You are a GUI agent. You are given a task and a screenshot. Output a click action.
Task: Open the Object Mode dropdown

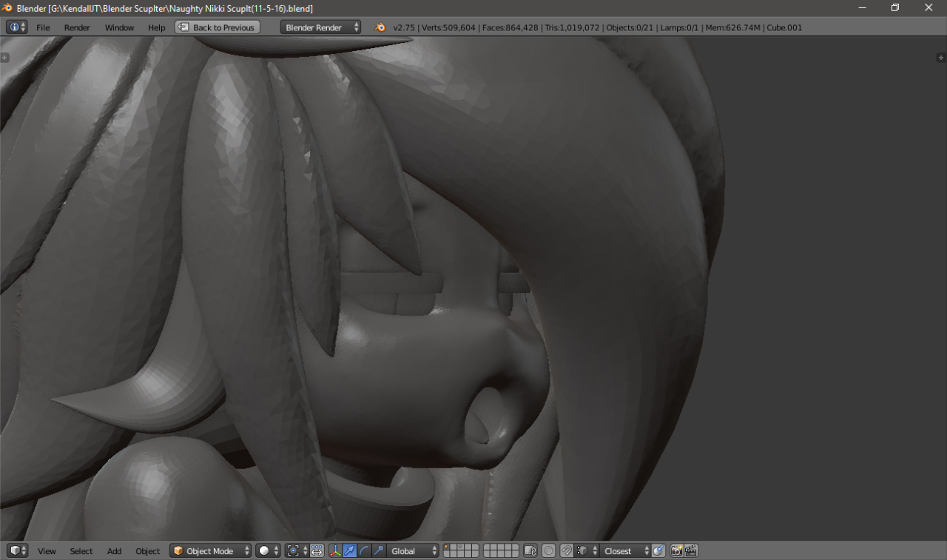210,550
